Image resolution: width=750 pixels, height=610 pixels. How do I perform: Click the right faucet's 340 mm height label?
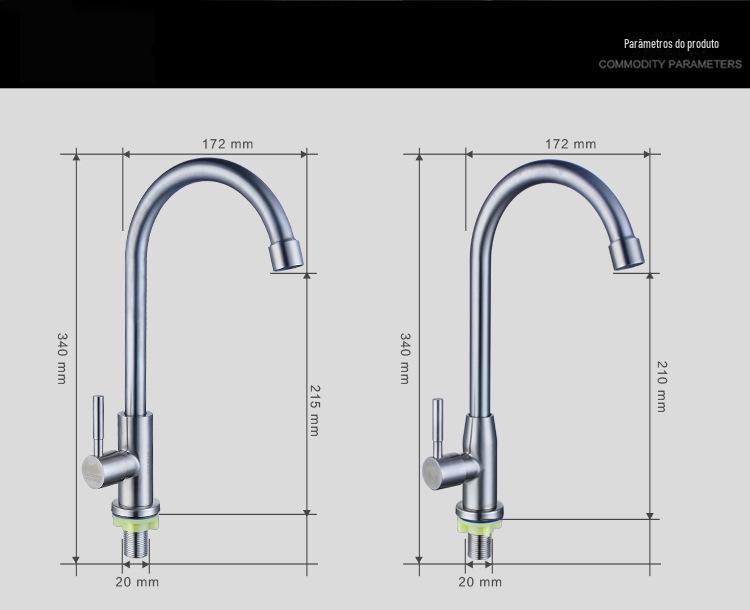pyautogui.click(x=405, y=358)
